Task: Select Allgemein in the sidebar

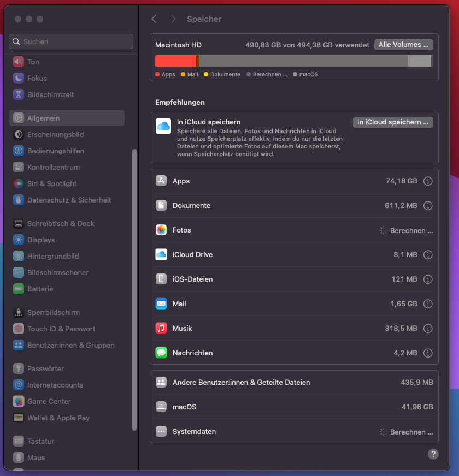Action: click(x=67, y=118)
